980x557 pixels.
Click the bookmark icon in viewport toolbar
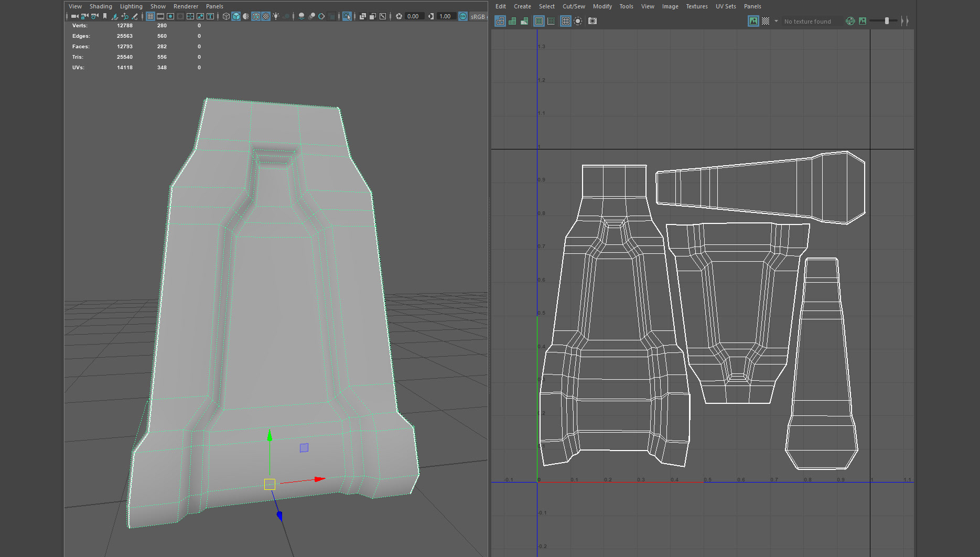click(x=105, y=16)
